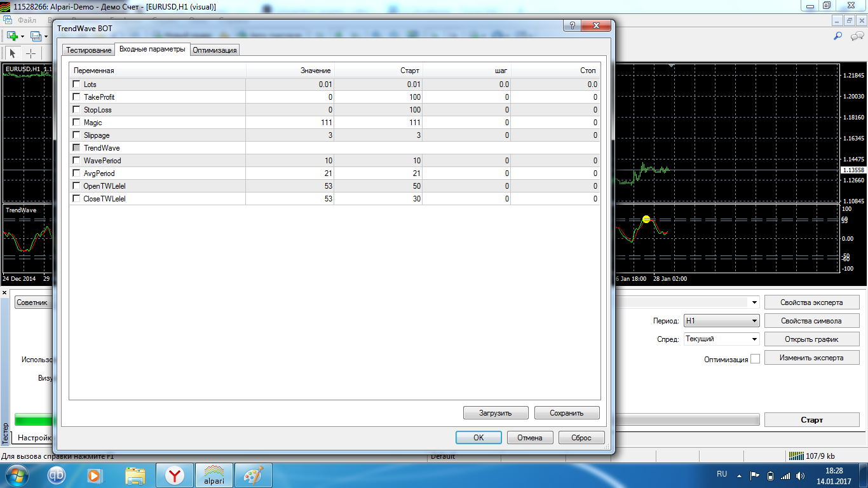
Task: Check the Magic parameter checkbox
Action: tap(77, 123)
